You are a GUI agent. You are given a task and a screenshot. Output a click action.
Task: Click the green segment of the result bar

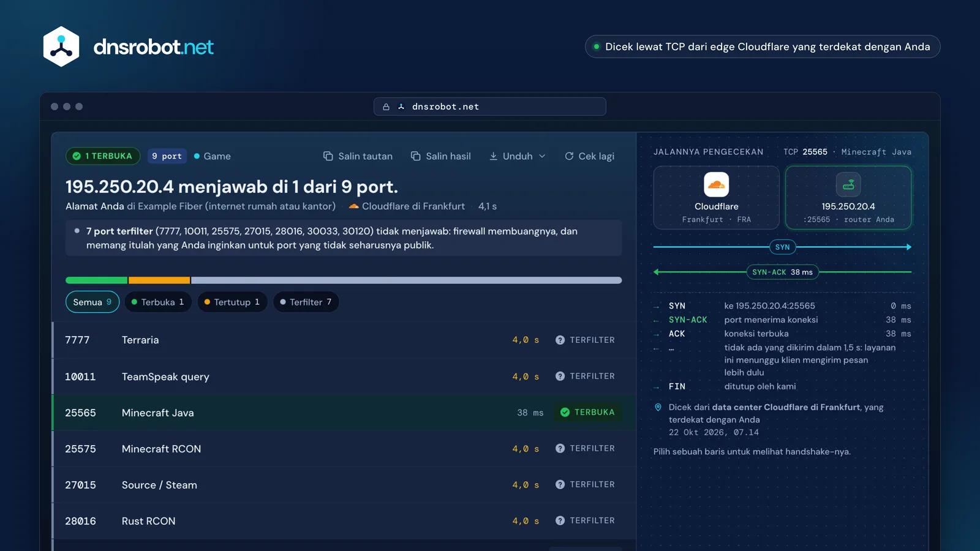pos(97,280)
